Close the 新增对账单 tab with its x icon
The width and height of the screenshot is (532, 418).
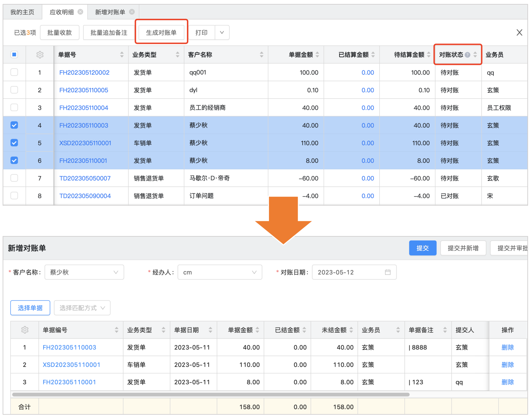click(132, 12)
